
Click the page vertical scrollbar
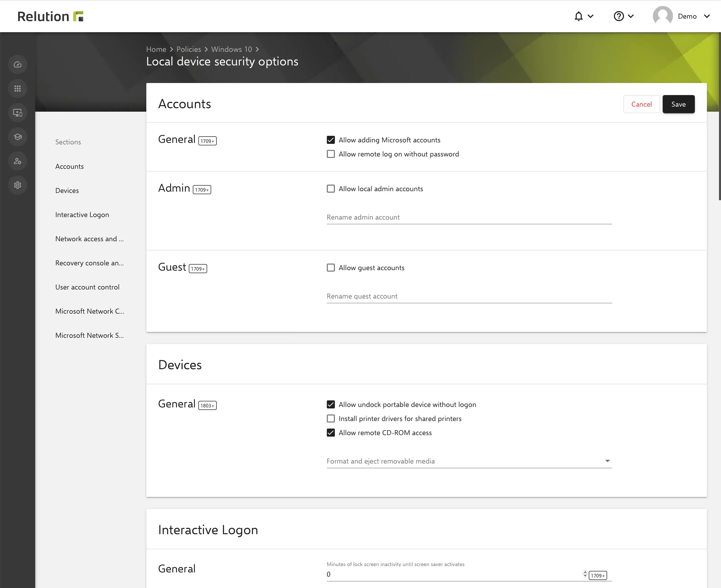[x=720, y=116]
